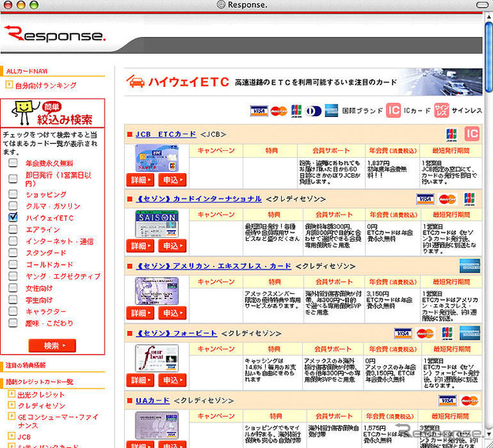Uncheck the ハイウェイETC checkbox
This screenshot has width=493, height=448.
pos(13,217)
